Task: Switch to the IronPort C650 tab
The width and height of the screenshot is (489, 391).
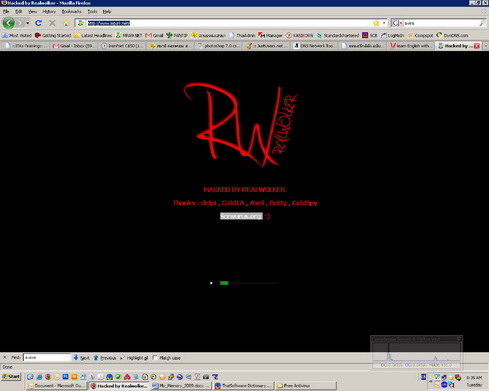Action: pos(122,46)
